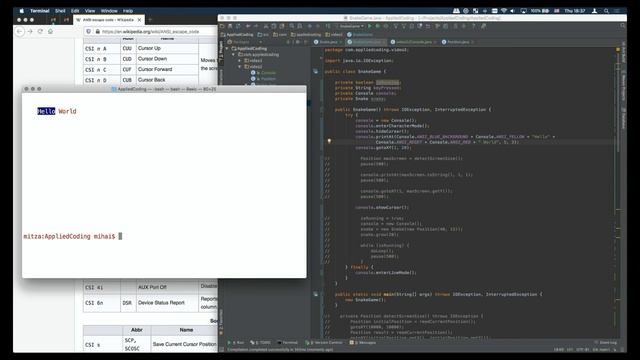Viewport: 640px width, 360px height.
Task: Open the Window menu
Action: point(109,11)
